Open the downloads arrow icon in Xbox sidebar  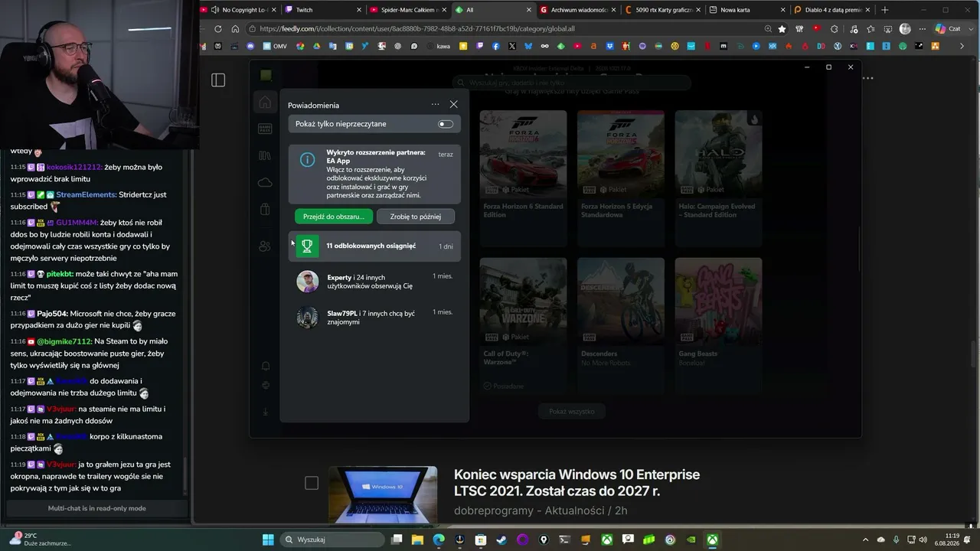tap(266, 412)
